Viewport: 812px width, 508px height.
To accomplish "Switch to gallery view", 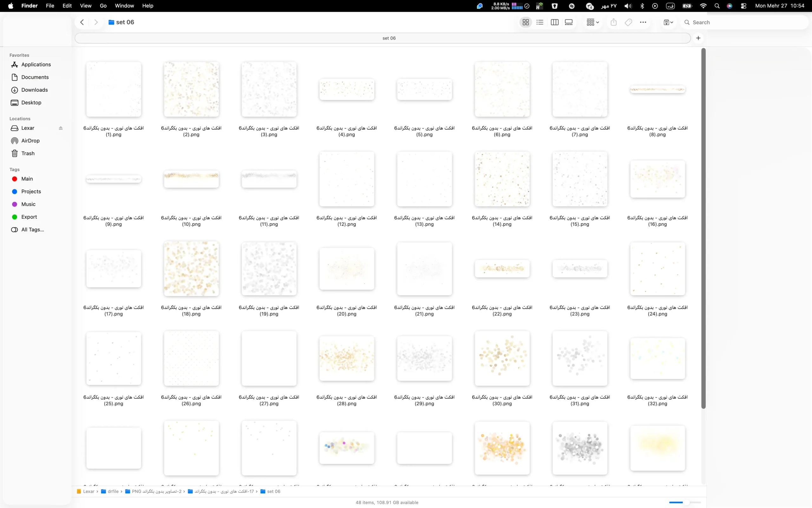I will [x=569, y=22].
